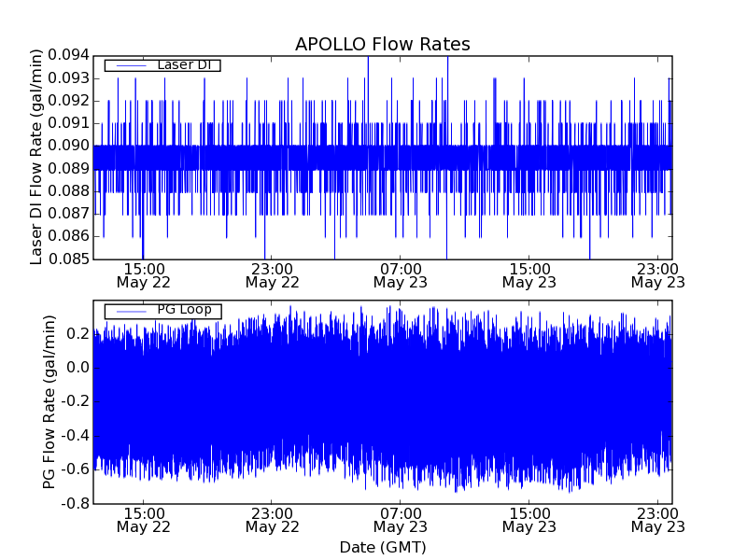This screenshot has width=747, height=560.
Task: Click bottom plot's "23:00 May 22" time label
Action: click(x=272, y=520)
